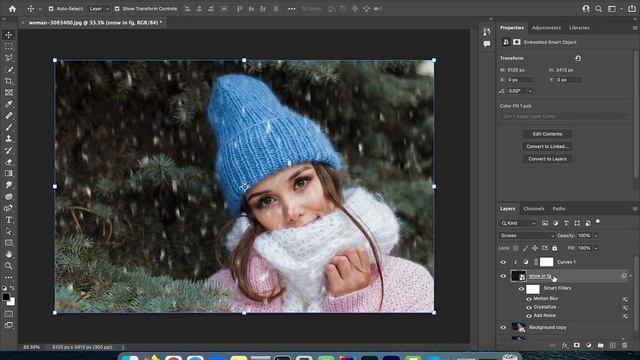
Task: Open the Layers panel menu
Action: [x=635, y=209]
